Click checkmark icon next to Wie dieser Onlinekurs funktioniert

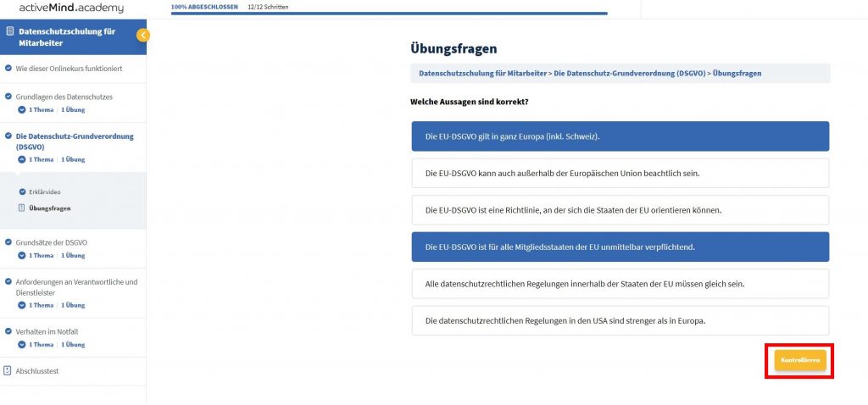(8, 69)
